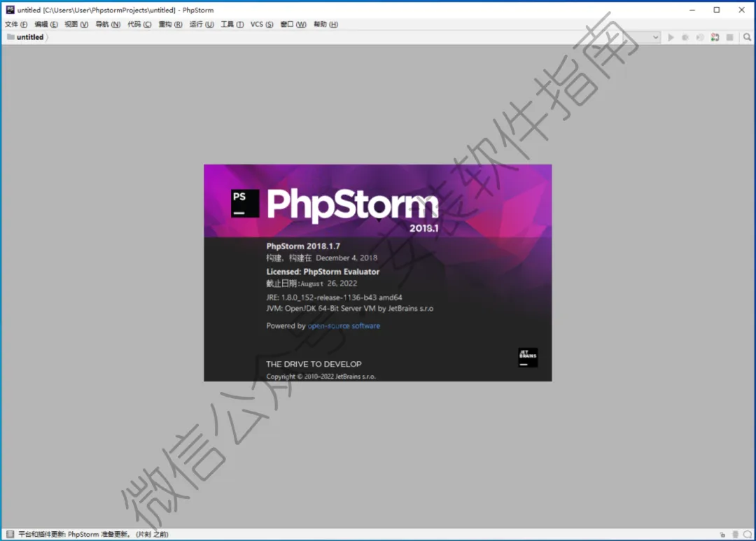Click the JRE version line
This screenshot has height=541, width=756.
coord(334,297)
